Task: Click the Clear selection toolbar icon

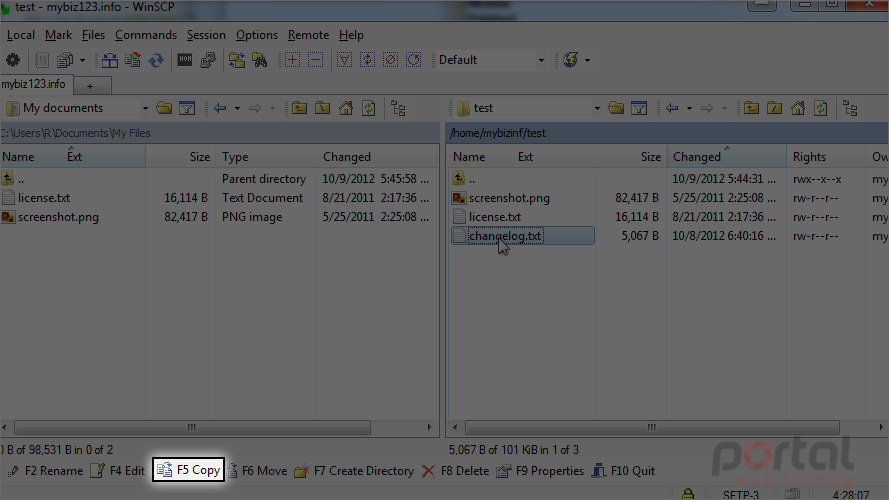Action: click(391, 60)
